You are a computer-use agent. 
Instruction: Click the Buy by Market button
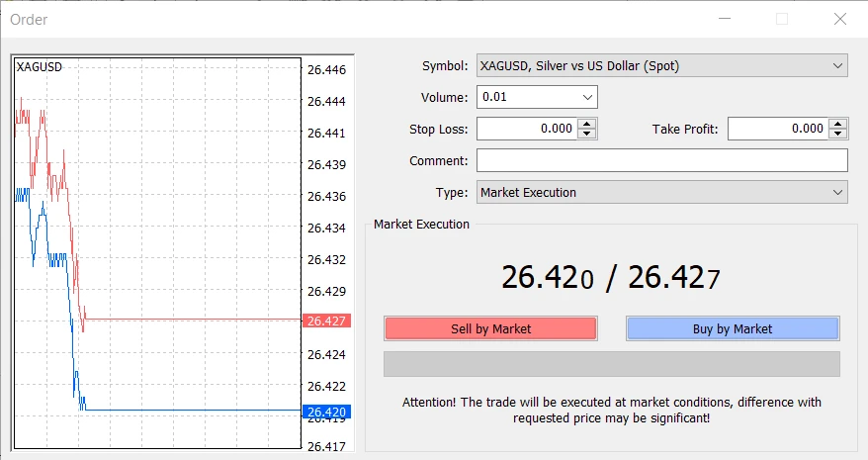(x=733, y=328)
